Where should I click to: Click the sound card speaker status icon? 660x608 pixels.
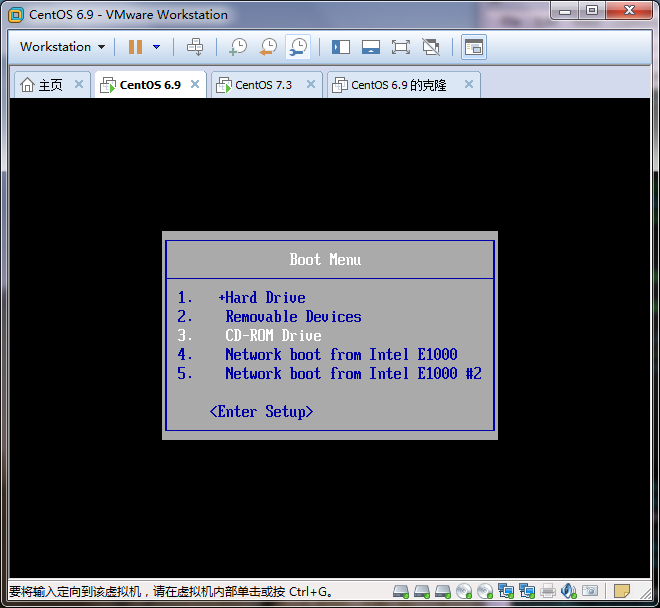(x=569, y=592)
